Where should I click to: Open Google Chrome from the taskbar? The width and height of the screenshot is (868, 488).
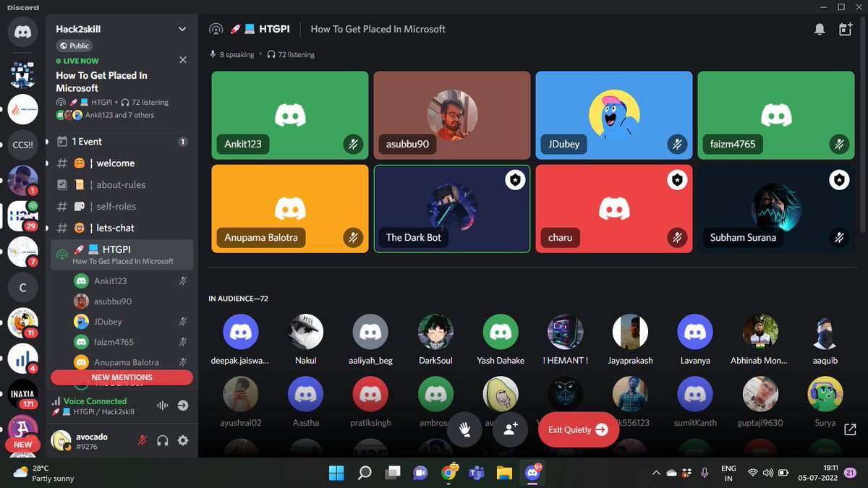coord(448,473)
